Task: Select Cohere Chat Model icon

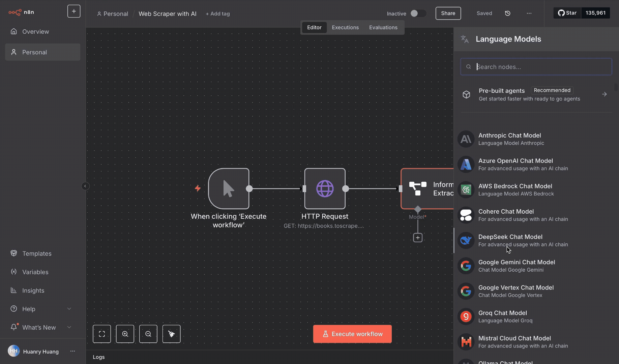Action: point(466,215)
